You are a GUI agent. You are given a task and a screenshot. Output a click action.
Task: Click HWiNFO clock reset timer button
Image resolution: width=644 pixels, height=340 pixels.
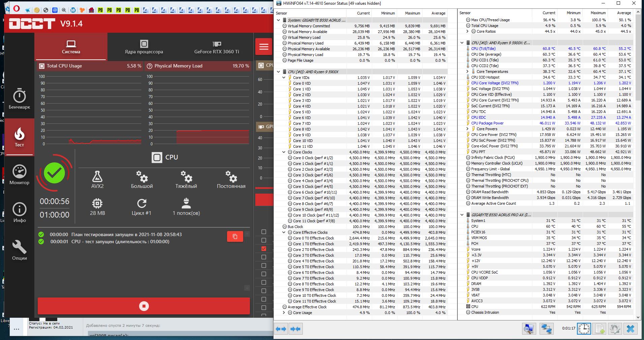click(584, 329)
